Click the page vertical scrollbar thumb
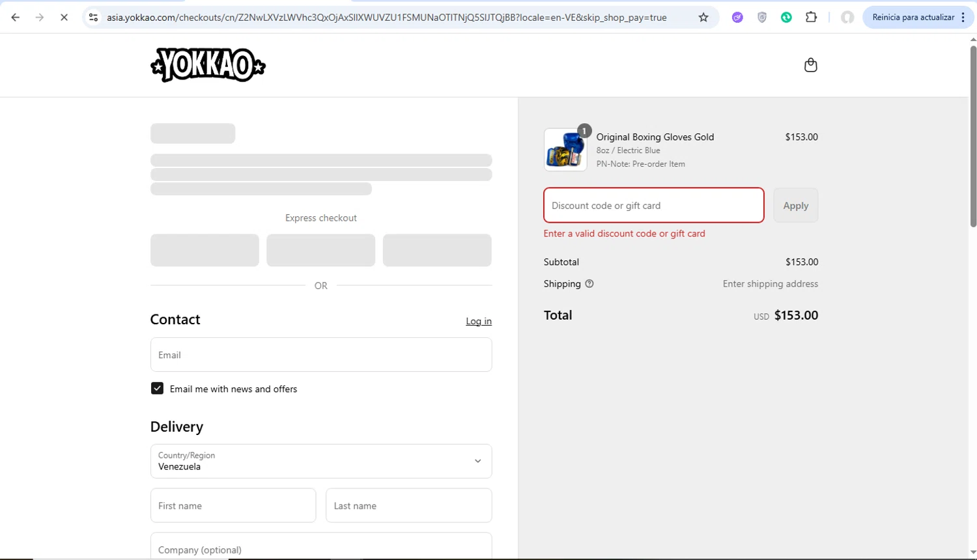This screenshot has height=560, width=977. tap(973, 137)
